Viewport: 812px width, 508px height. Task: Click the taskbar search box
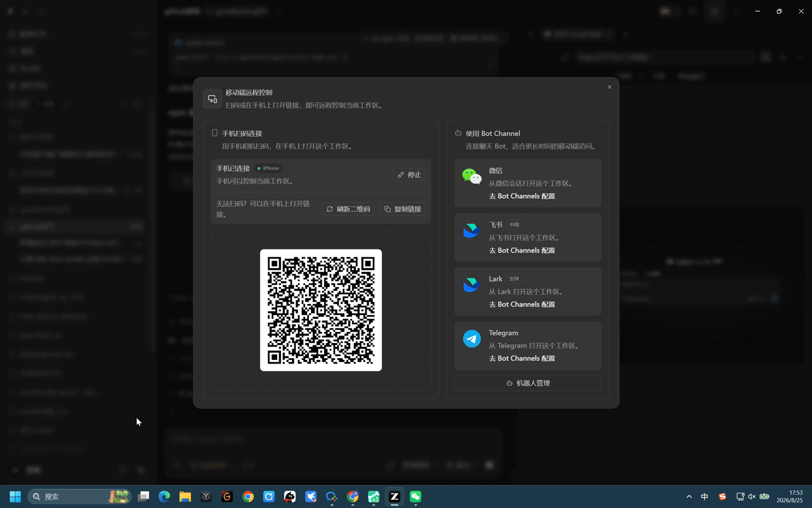(79, 497)
